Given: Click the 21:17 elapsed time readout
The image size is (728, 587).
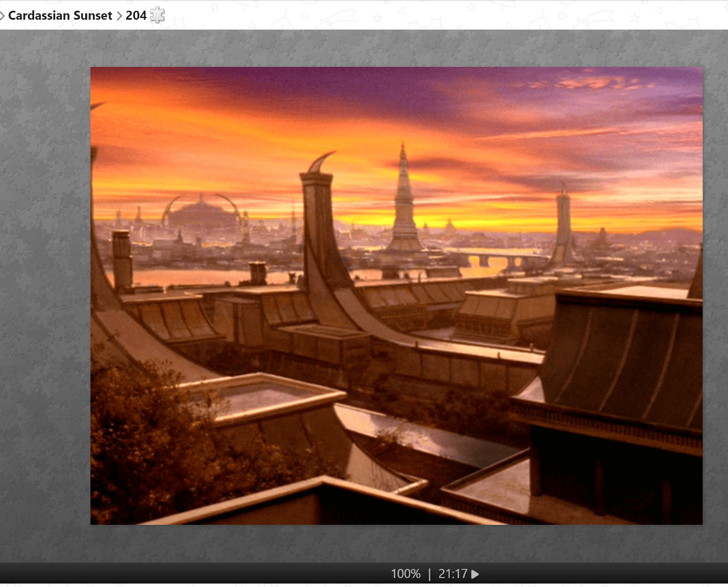Looking at the screenshot, I should [453, 574].
